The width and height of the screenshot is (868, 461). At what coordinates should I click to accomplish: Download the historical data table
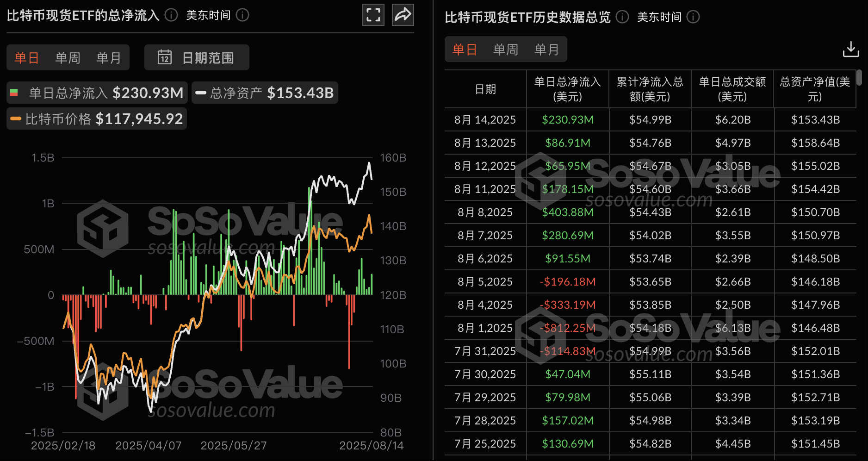point(851,49)
